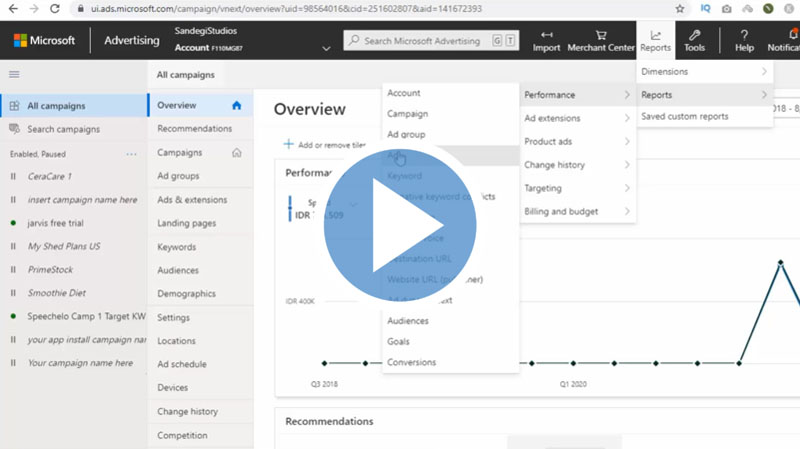The width and height of the screenshot is (800, 449).
Task: Click the Search campaigns icon
Action: click(x=14, y=129)
